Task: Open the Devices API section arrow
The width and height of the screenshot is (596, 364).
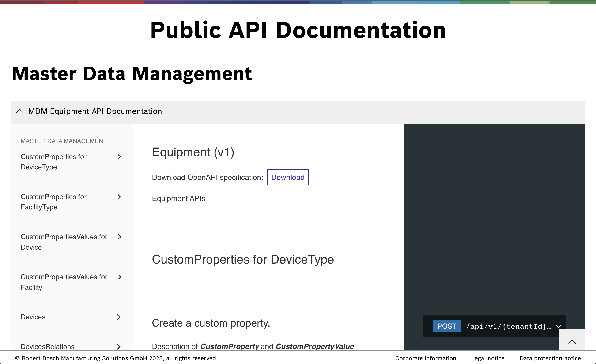Action: pyautogui.click(x=119, y=317)
